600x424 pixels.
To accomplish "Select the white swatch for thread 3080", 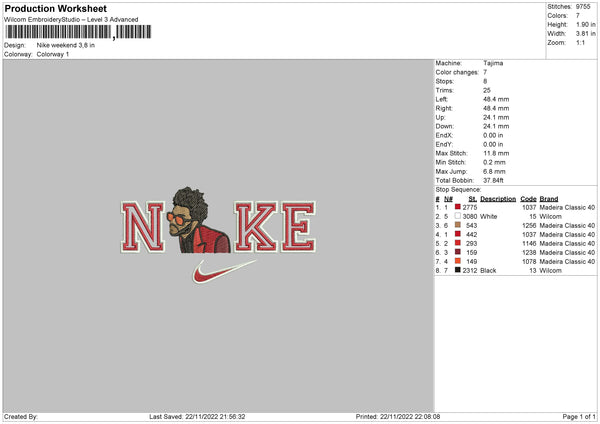I will click(x=458, y=216).
